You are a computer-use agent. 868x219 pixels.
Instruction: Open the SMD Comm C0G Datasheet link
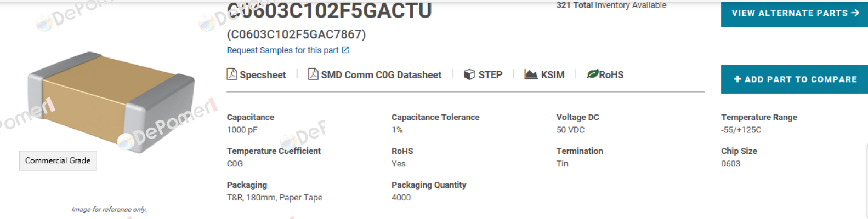[x=381, y=75]
